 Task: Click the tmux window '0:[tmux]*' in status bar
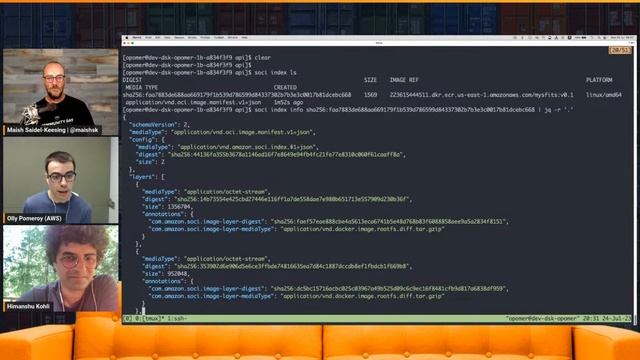[x=149, y=318]
